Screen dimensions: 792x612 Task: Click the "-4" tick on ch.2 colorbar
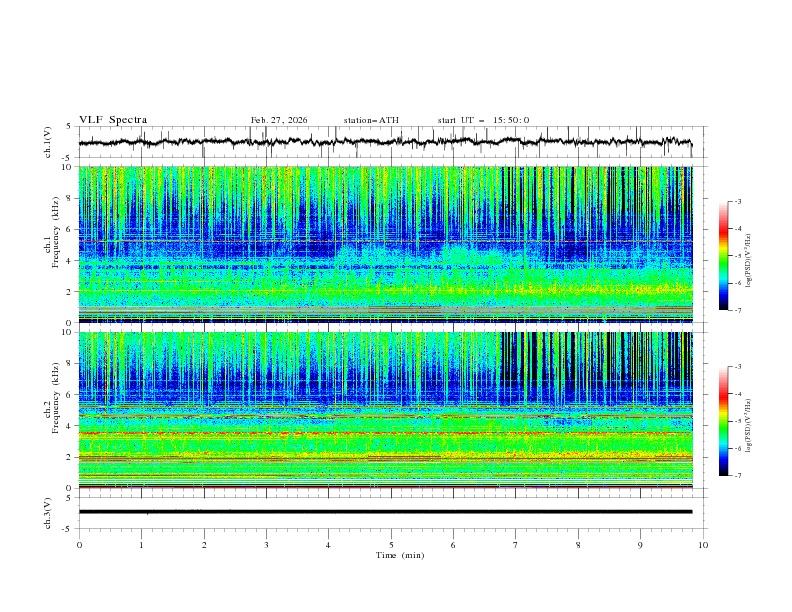(x=738, y=394)
